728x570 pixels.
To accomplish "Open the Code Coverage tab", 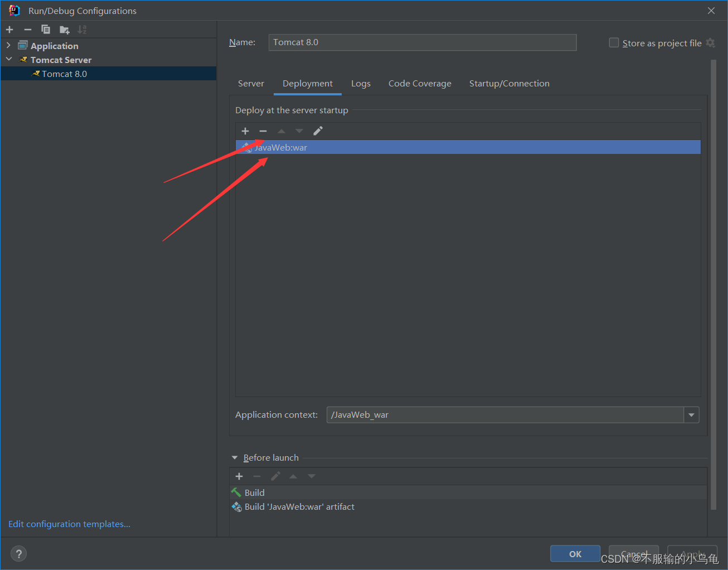I will coord(420,83).
